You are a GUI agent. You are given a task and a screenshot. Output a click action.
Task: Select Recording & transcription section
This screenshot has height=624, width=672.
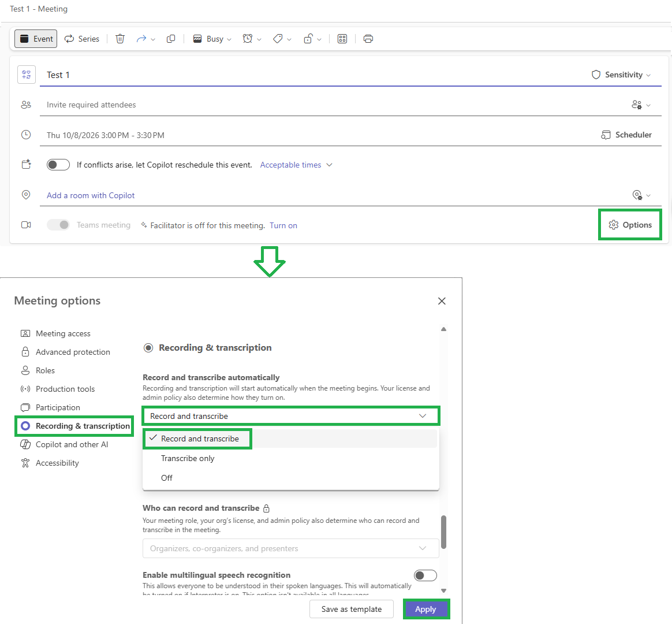[x=75, y=426]
